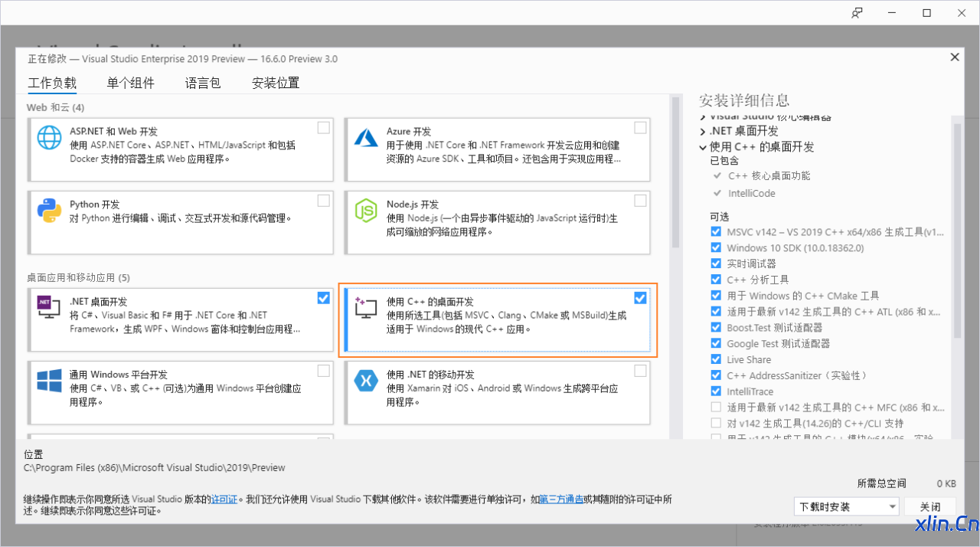
Task: Close the modify dialog with X
Action: click(955, 57)
